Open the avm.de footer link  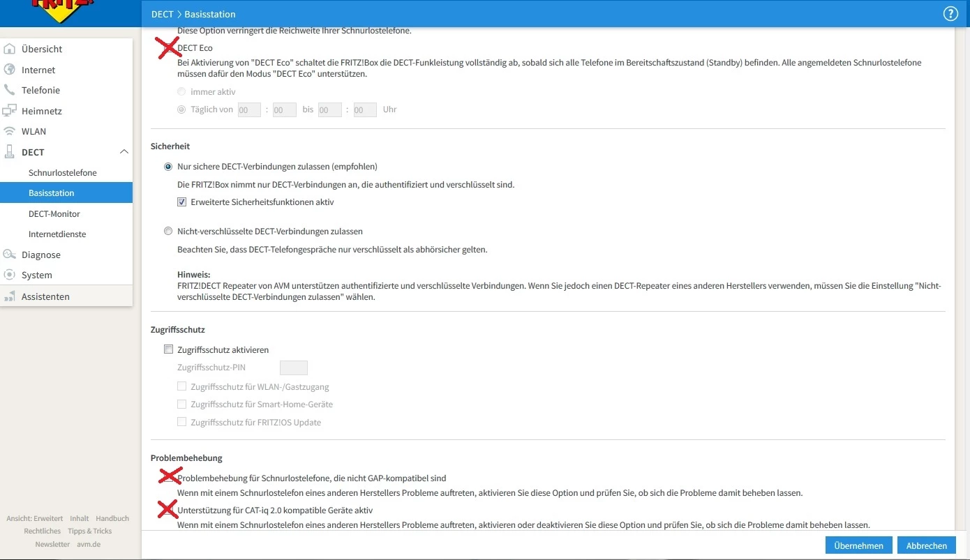click(89, 544)
